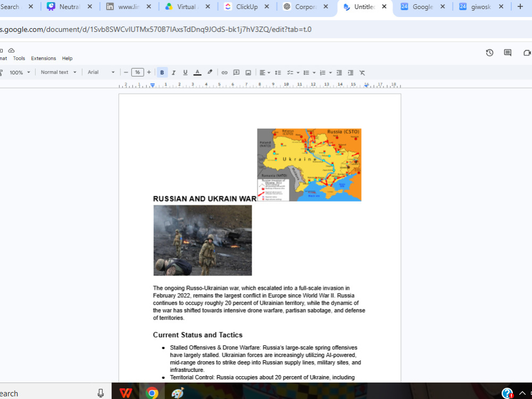The image size is (532, 399).
Task: Click the checklist icon
Action: tap(290, 72)
